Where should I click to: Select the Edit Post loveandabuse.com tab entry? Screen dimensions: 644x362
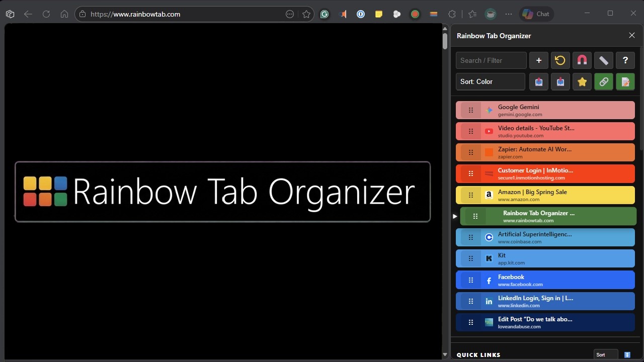[x=545, y=322]
